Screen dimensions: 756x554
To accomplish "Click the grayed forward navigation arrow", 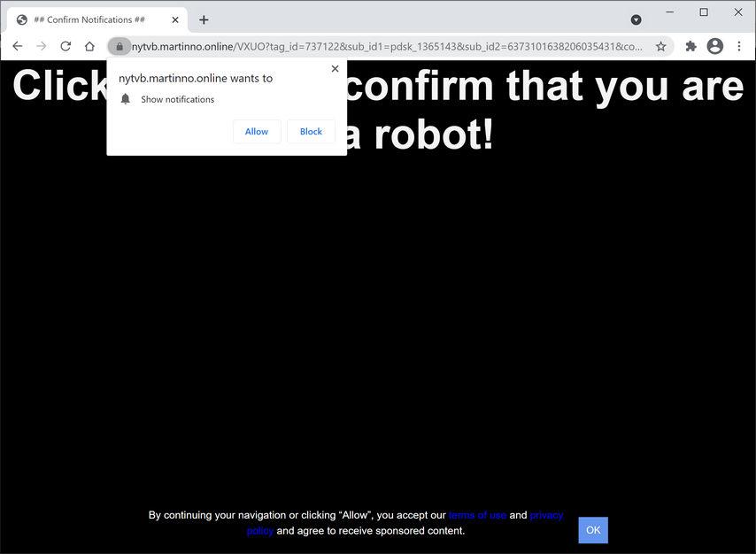I will 41,46.
